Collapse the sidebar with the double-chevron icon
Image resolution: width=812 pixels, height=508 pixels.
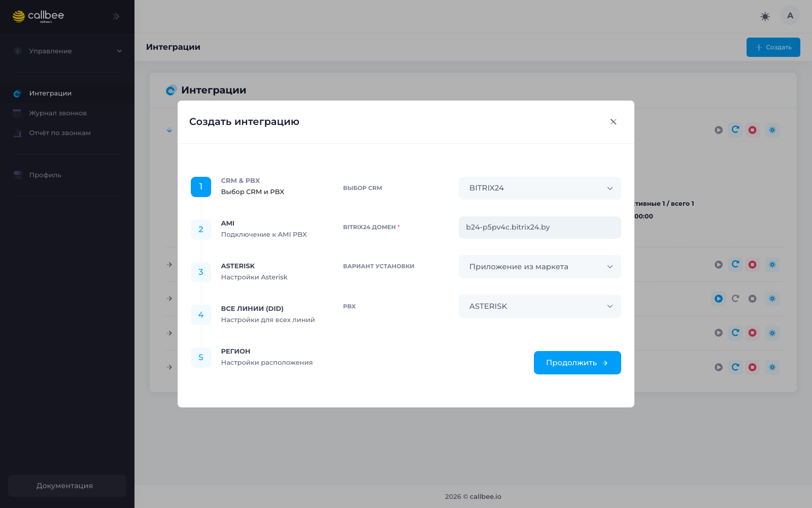click(116, 16)
